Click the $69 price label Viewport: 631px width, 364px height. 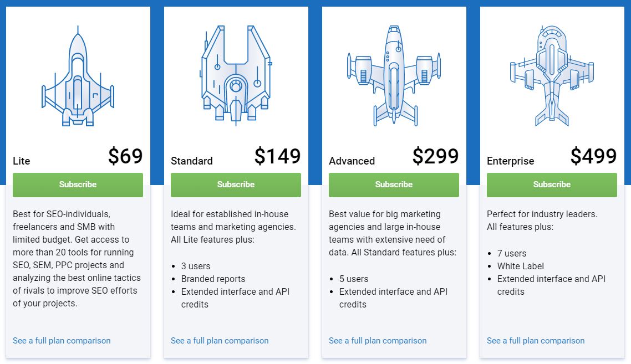click(125, 156)
